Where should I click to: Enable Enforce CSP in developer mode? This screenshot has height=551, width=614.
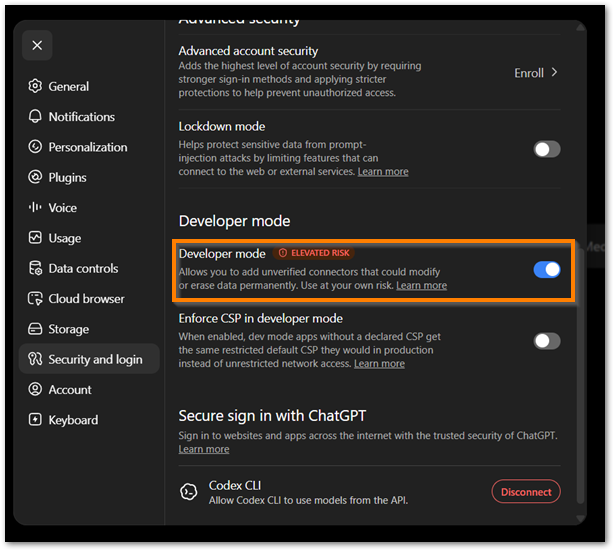pyautogui.click(x=547, y=341)
